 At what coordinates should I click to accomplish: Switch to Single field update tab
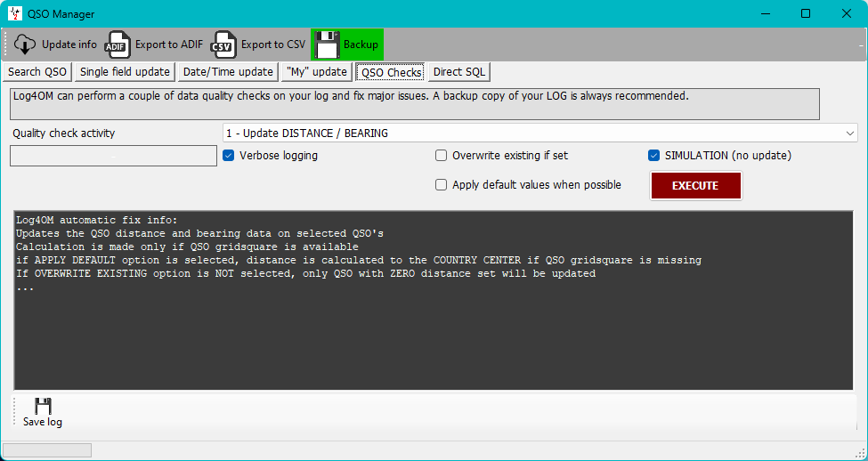click(126, 72)
